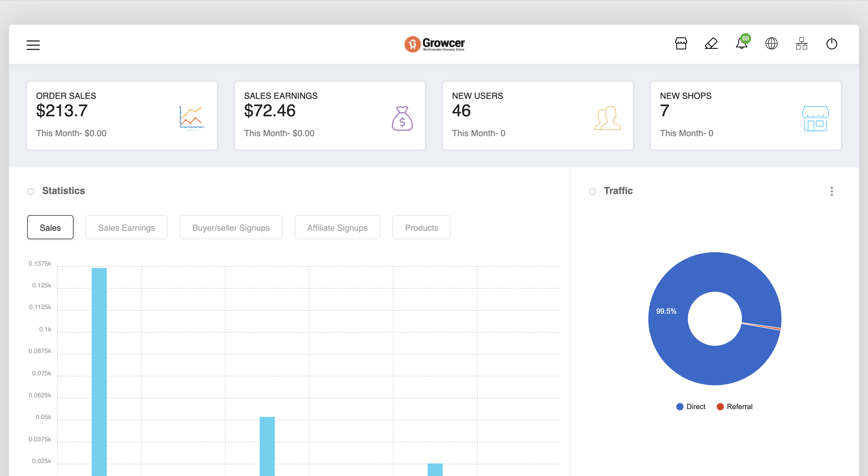Click the power logout icon
Viewport: 868px width, 476px height.
[832, 44]
